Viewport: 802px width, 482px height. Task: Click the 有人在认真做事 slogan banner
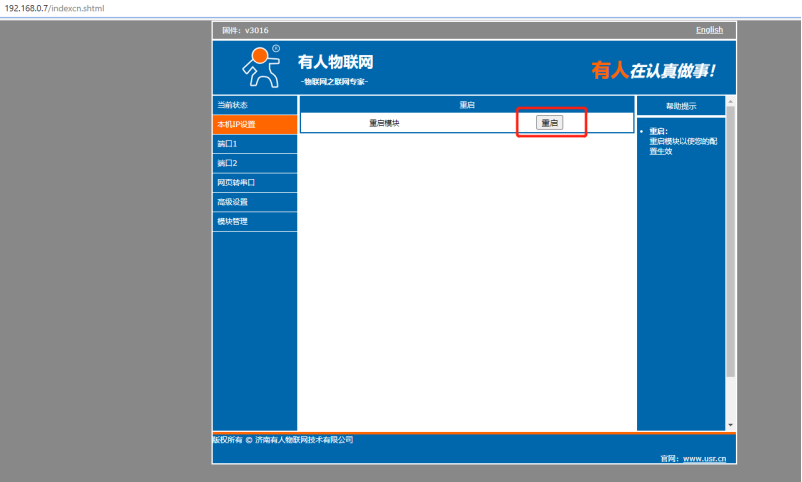click(x=653, y=70)
